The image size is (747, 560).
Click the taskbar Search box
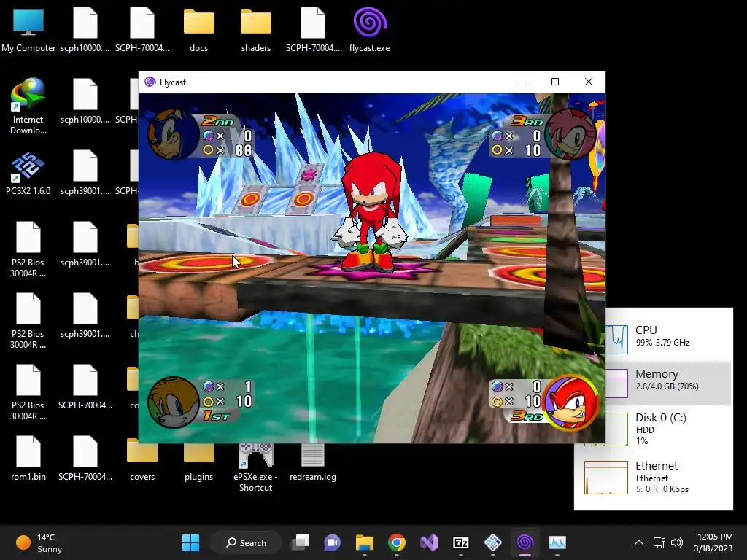(246, 542)
